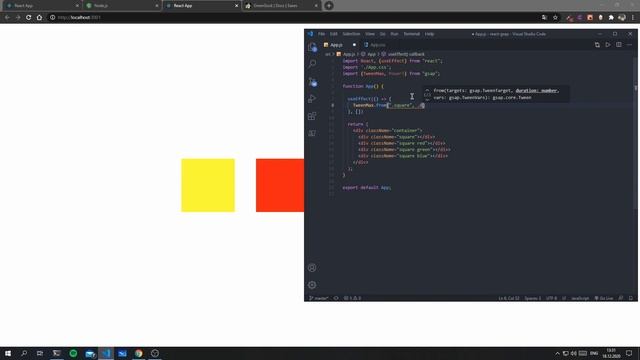
Task: Click the Split Editor icon
Action: (619, 45)
